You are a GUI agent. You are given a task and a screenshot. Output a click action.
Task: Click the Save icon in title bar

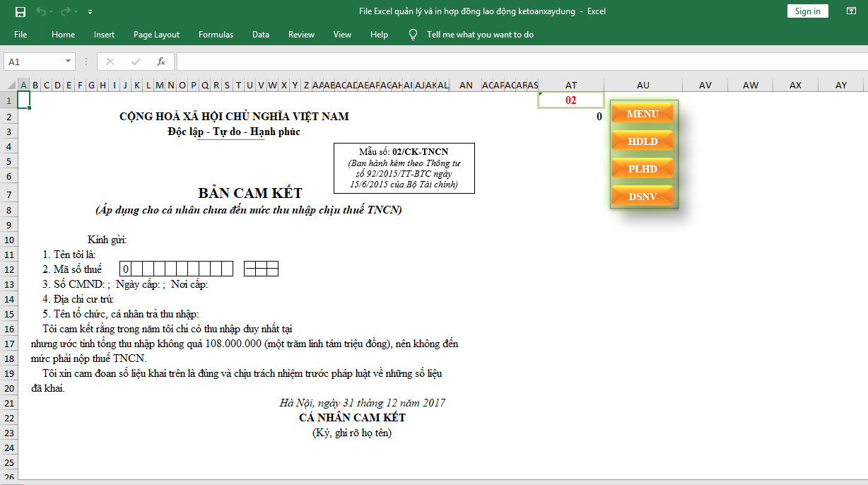click(20, 11)
